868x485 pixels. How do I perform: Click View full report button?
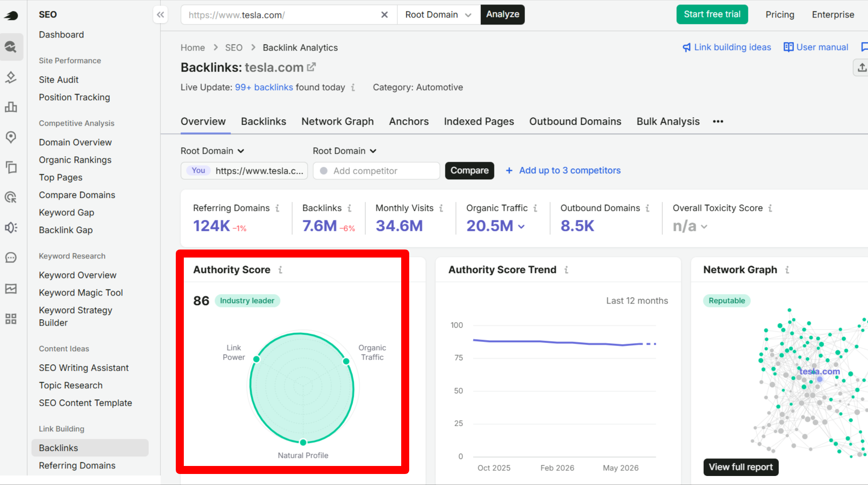tap(741, 467)
